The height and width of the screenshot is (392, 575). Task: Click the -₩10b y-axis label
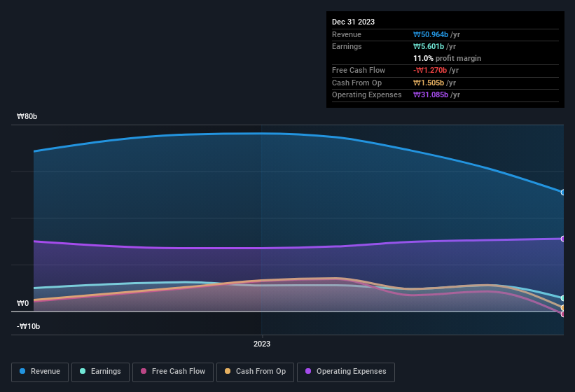(28, 326)
